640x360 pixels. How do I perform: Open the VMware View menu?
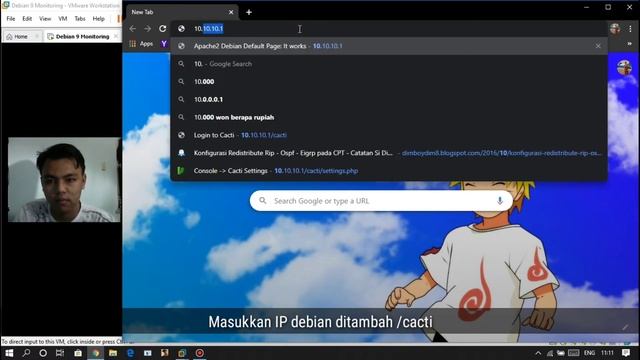45,19
